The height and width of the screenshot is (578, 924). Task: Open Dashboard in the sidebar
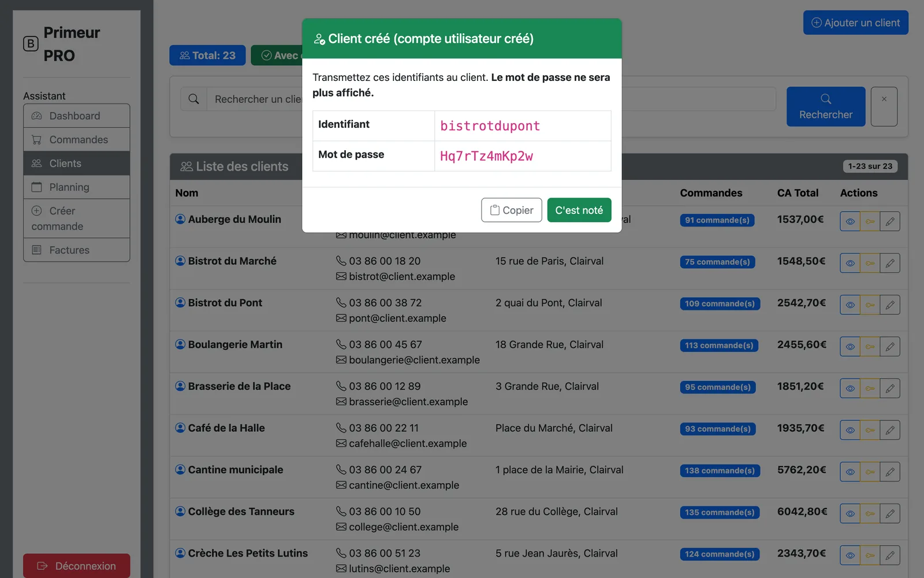(x=77, y=116)
